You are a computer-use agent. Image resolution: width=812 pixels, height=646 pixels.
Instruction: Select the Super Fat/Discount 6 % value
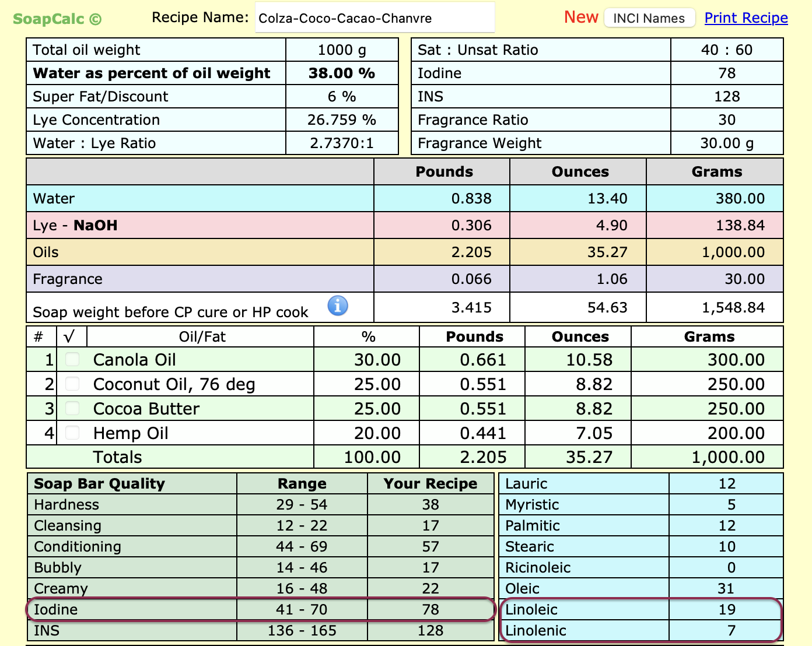pos(341,97)
